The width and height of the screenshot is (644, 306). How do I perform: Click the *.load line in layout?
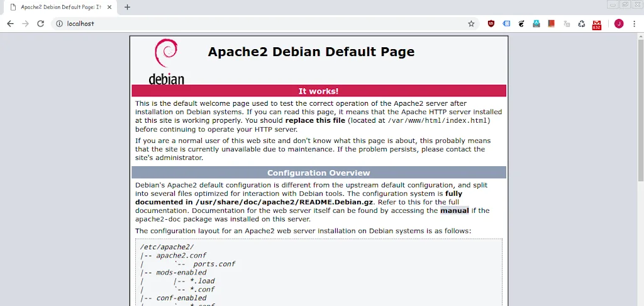coord(202,281)
